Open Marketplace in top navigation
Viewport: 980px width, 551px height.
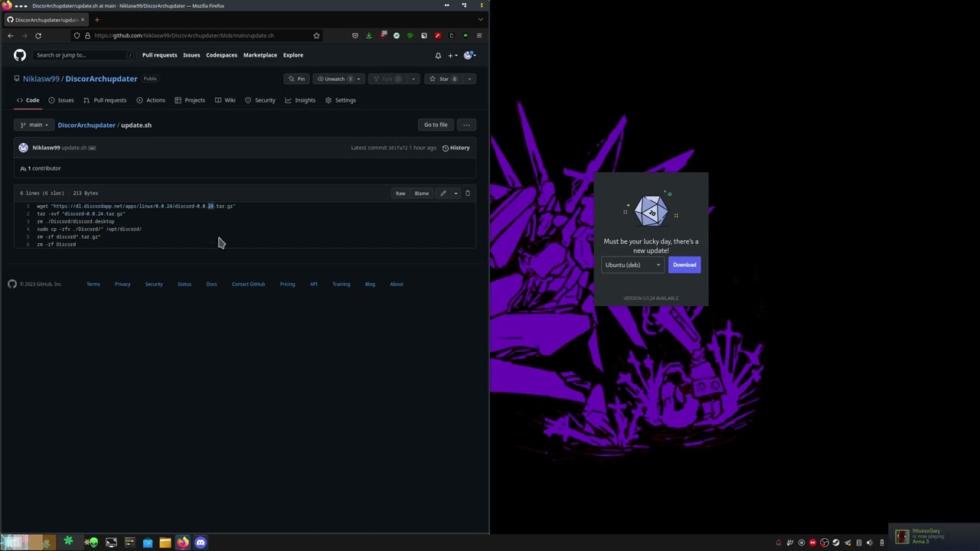(x=260, y=55)
